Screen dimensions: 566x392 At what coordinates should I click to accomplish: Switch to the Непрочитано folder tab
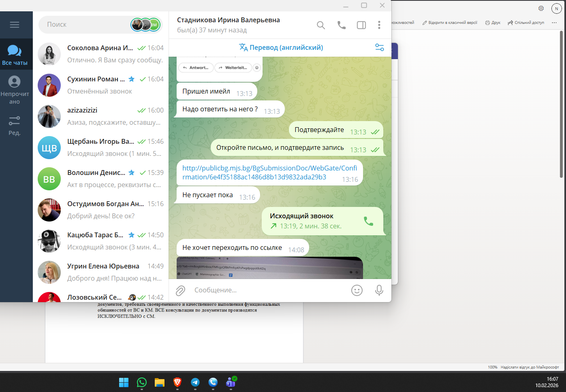[x=15, y=90]
